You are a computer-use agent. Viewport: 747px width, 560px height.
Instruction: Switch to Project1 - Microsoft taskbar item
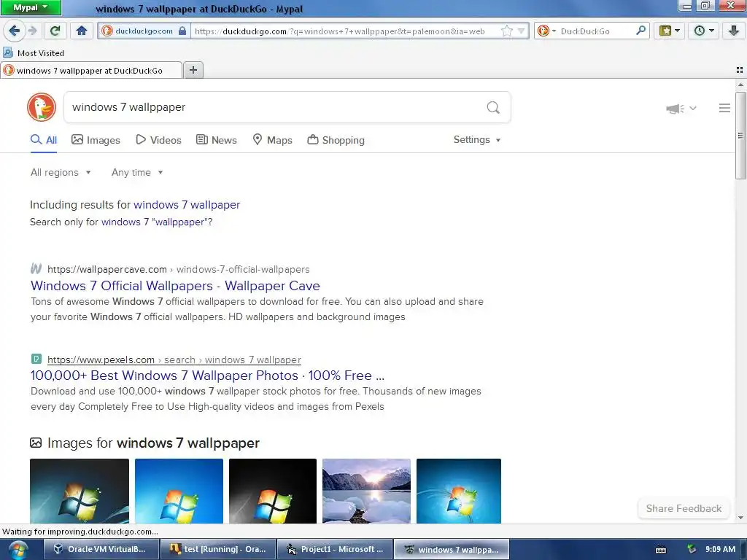335,549
